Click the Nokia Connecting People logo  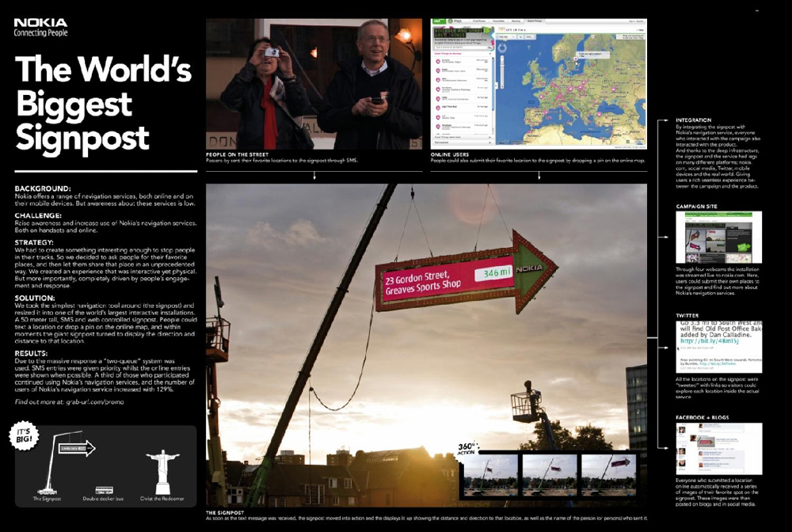tap(40, 27)
